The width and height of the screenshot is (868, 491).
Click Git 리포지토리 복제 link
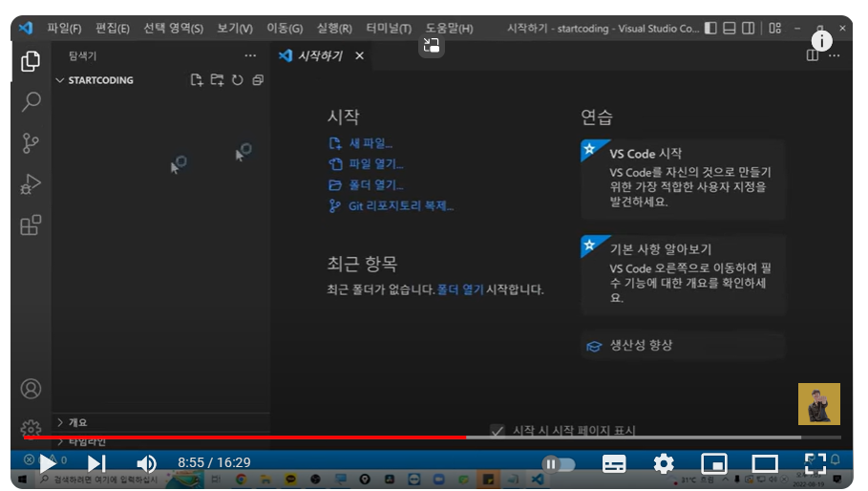pyautogui.click(x=401, y=206)
